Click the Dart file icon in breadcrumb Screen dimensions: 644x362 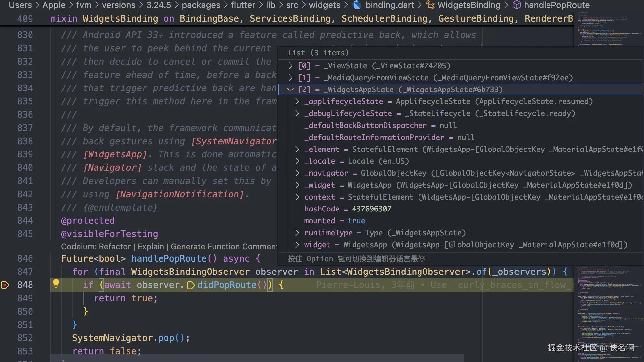357,5
